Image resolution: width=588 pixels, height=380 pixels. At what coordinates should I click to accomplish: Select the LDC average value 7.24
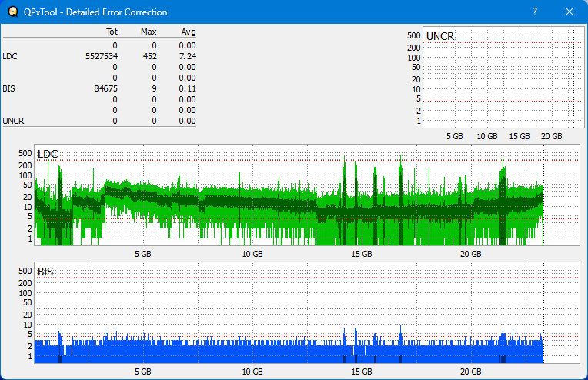pyautogui.click(x=188, y=56)
